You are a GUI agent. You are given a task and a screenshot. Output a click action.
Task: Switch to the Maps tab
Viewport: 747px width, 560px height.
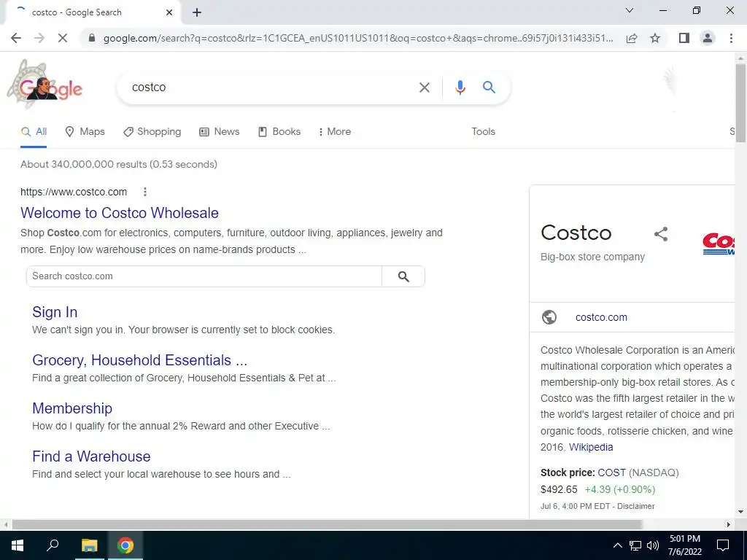coord(85,132)
